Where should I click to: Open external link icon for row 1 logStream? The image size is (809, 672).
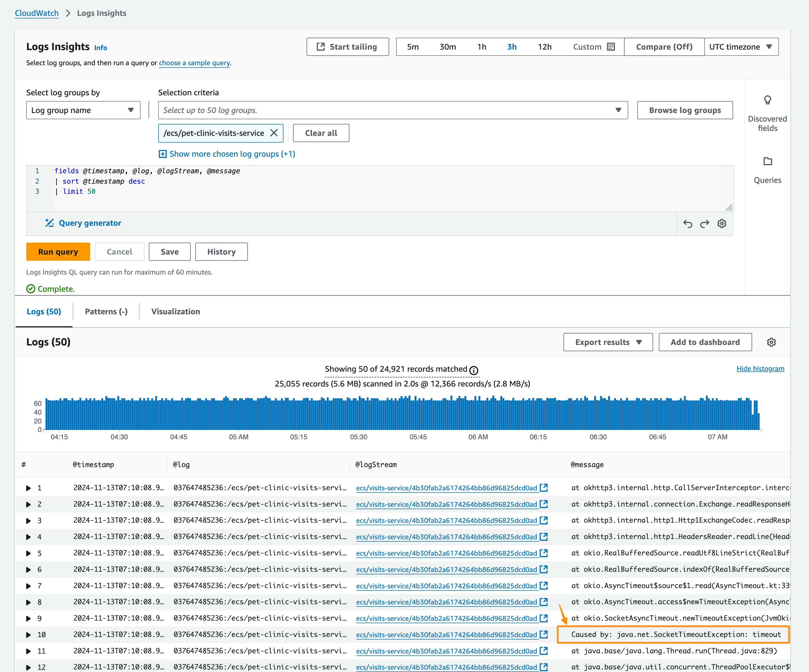click(543, 488)
